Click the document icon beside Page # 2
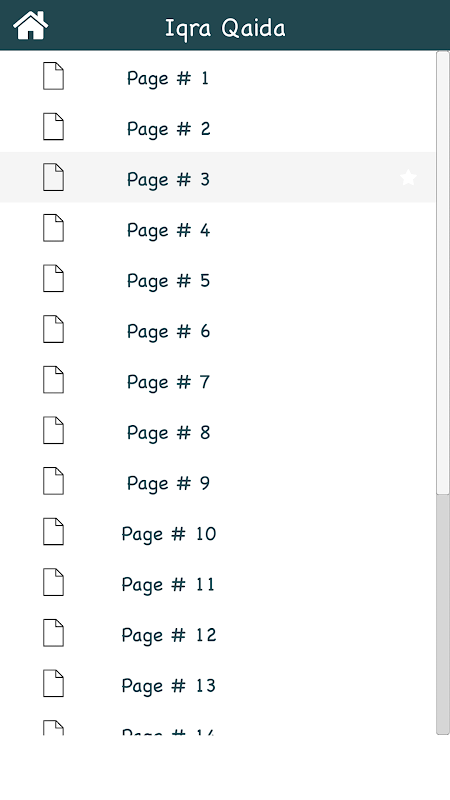This screenshot has height=800, width=450. pos(54,127)
